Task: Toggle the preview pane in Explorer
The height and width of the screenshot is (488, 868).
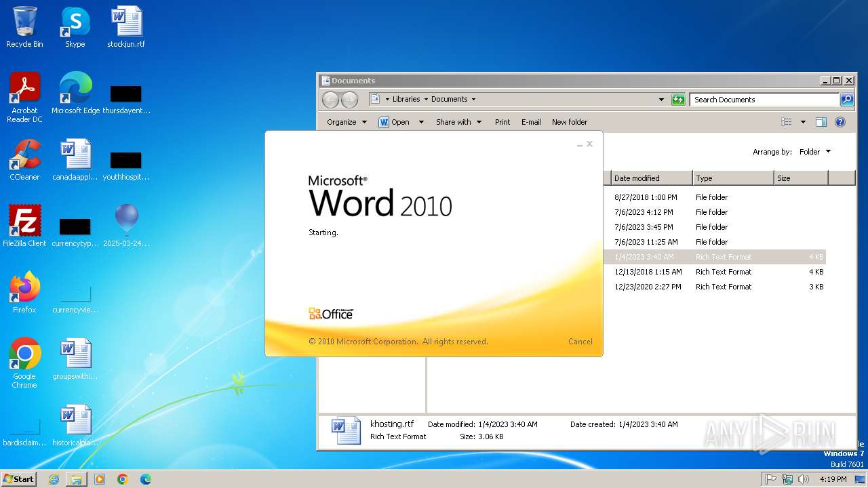Action: pos(821,122)
